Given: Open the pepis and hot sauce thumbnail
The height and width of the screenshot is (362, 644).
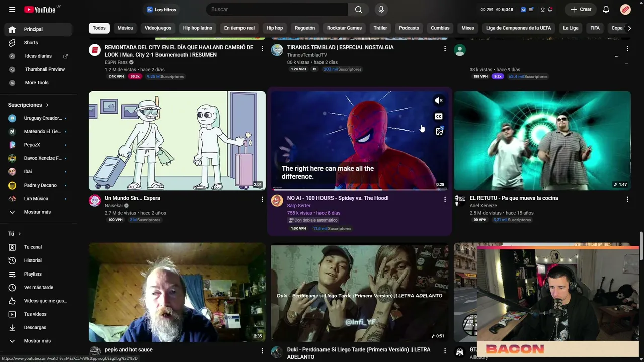Looking at the screenshot, I should coord(177,293).
